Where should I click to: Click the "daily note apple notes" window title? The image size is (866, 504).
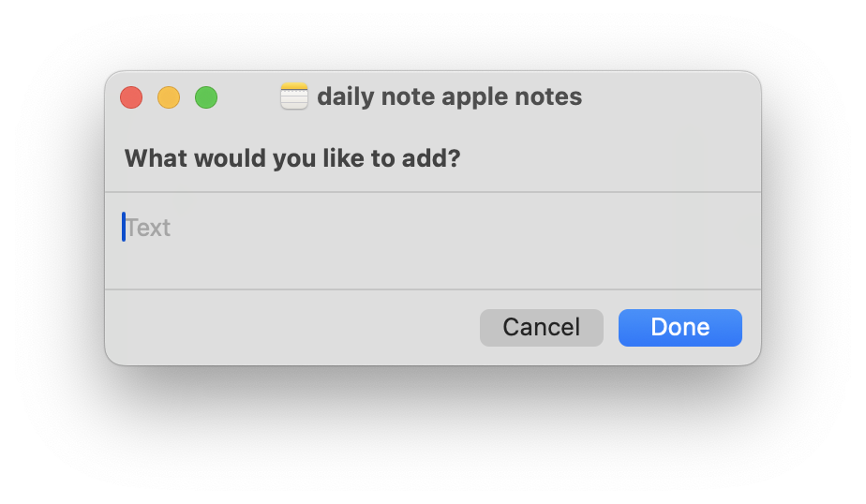[449, 96]
